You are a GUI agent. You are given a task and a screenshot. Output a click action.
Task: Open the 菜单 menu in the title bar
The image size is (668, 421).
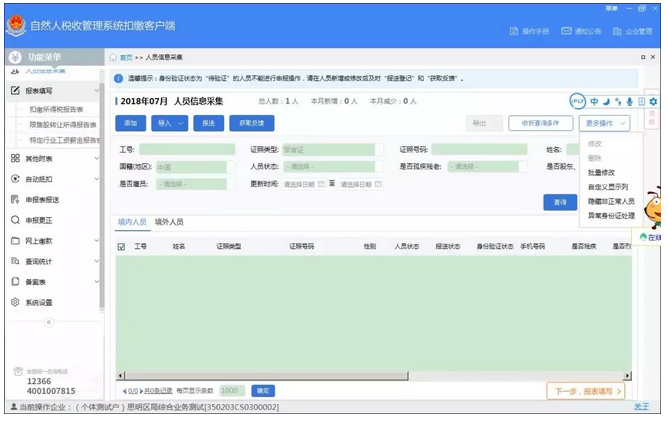[612, 9]
